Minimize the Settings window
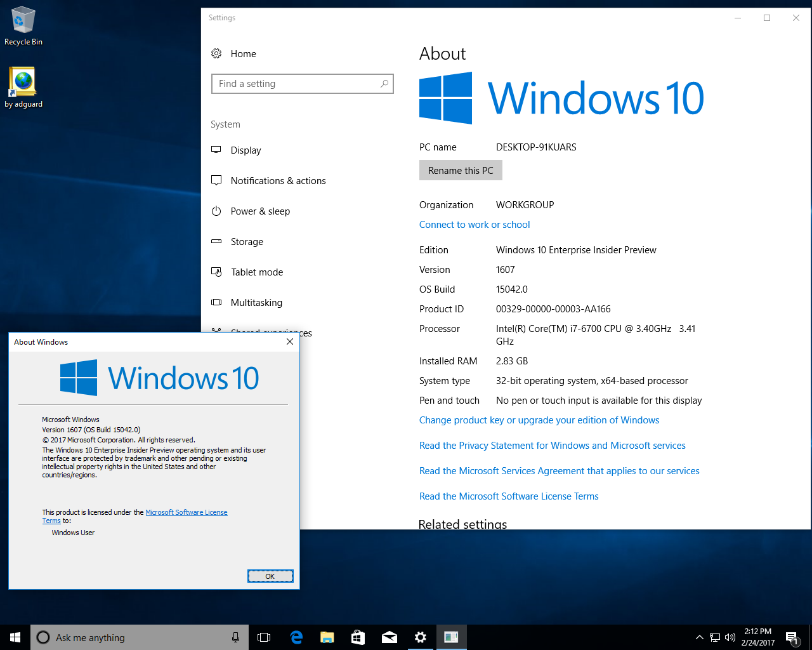The width and height of the screenshot is (812, 650). [x=738, y=18]
